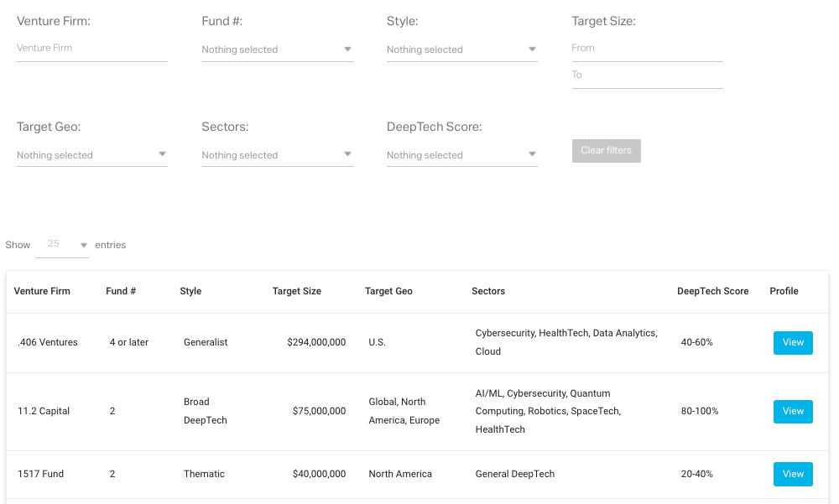
Task: Click the 11.2 Capital sectors cell
Action: tap(548, 411)
